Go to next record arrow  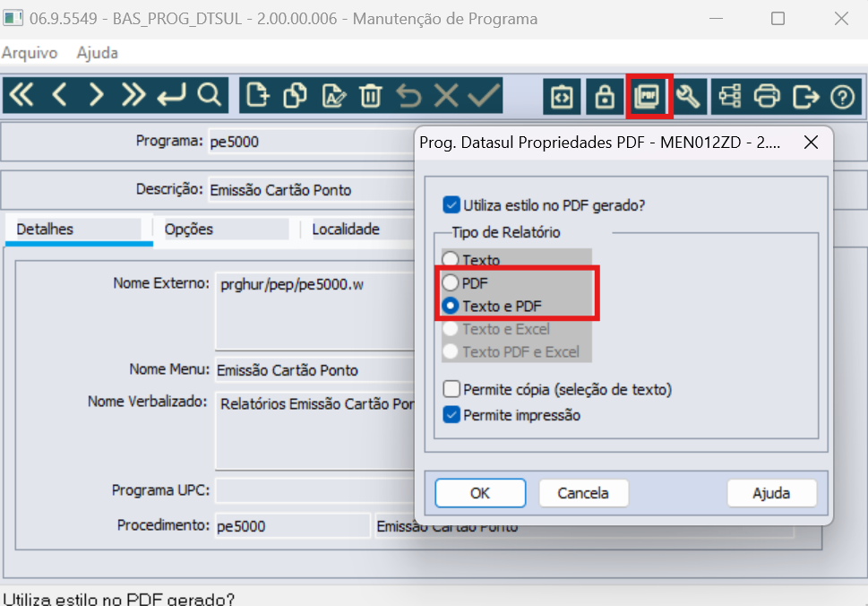[x=97, y=95]
